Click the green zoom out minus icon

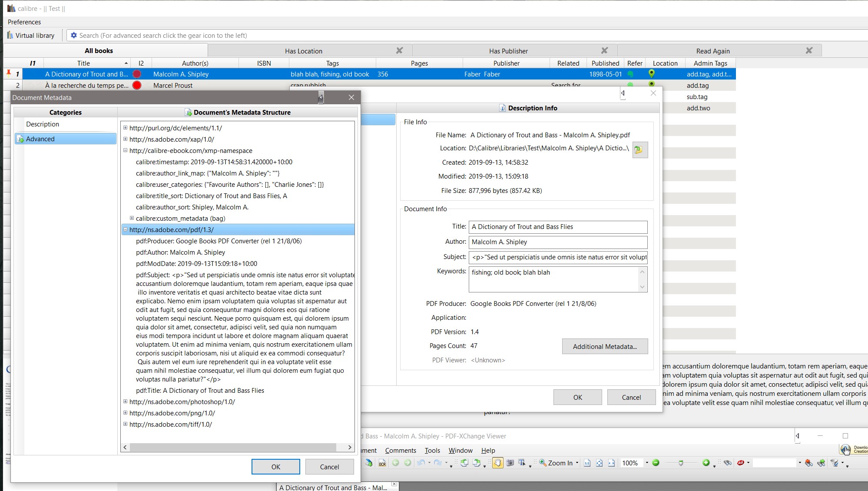pyautogui.click(x=656, y=463)
